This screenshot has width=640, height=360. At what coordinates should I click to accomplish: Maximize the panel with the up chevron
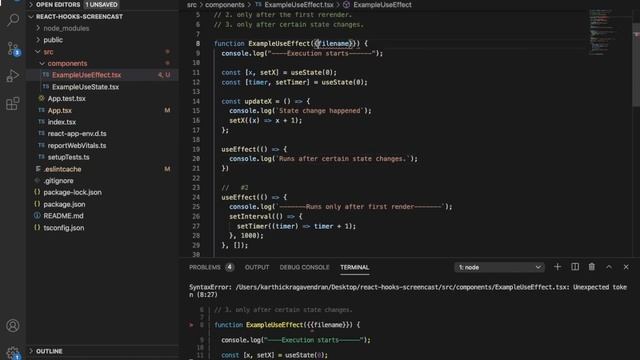609,267
